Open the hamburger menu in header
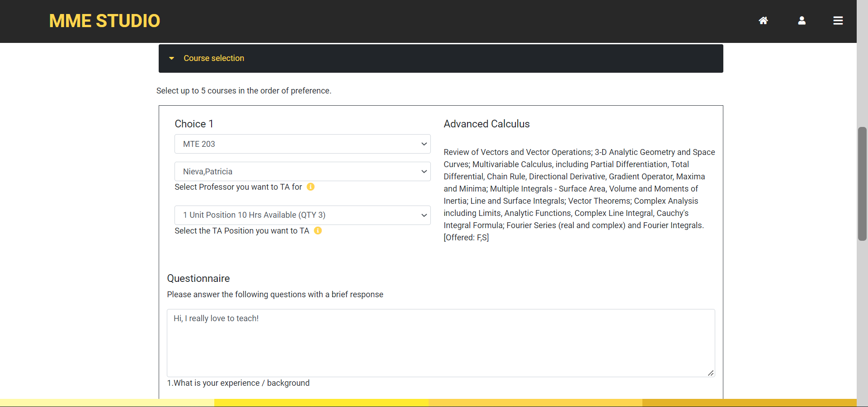This screenshot has height=407, width=868. pos(838,21)
